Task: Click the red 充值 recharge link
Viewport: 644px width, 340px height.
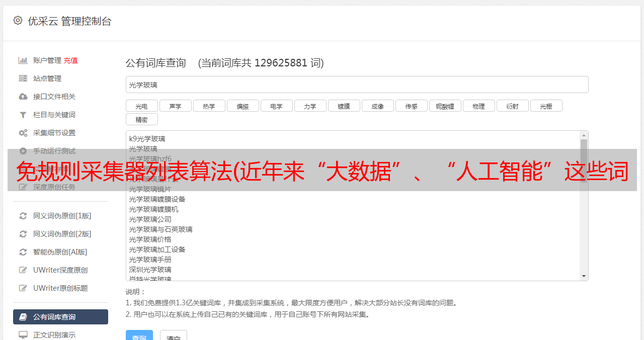Action: pyautogui.click(x=70, y=60)
